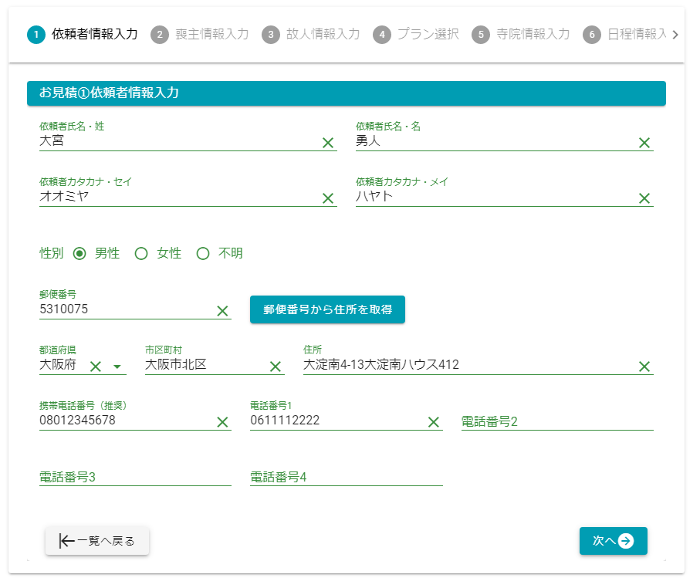Viewport: 700px width, 588px height.
Task: Clear the 依頼者氏名・姓 field
Action: (327, 143)
